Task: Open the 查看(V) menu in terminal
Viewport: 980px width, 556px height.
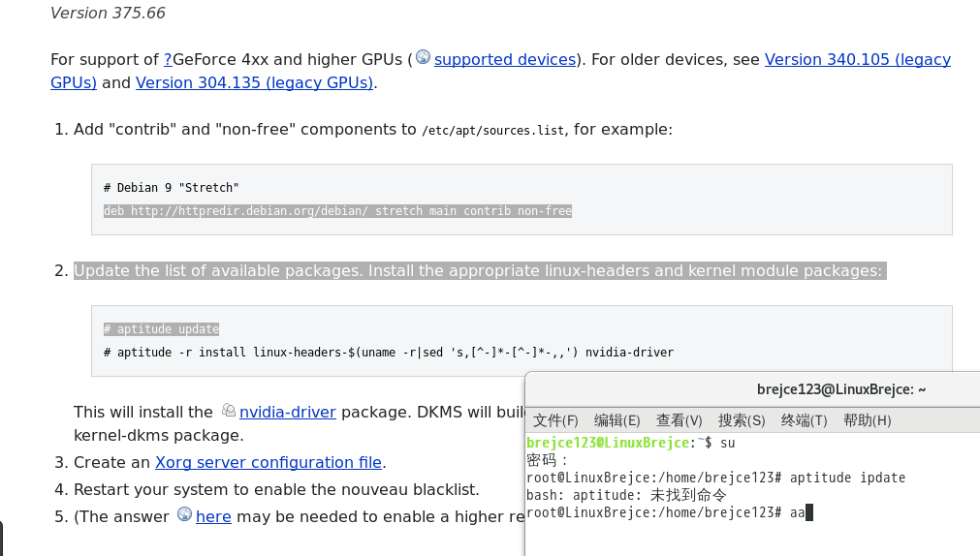Action: [679, 420]
